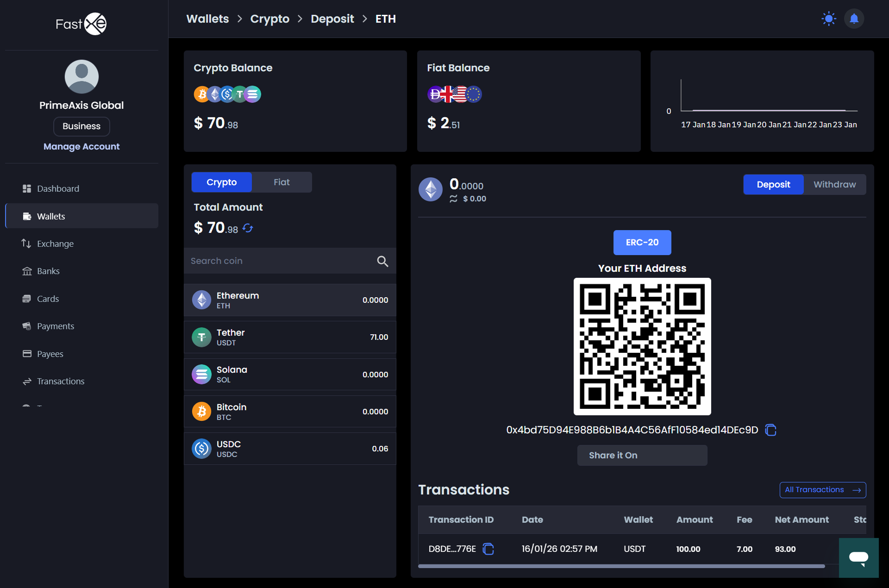Screen dimensions: 889x588
Task: Click the Manage Account link
Action: tap(81, 146)
